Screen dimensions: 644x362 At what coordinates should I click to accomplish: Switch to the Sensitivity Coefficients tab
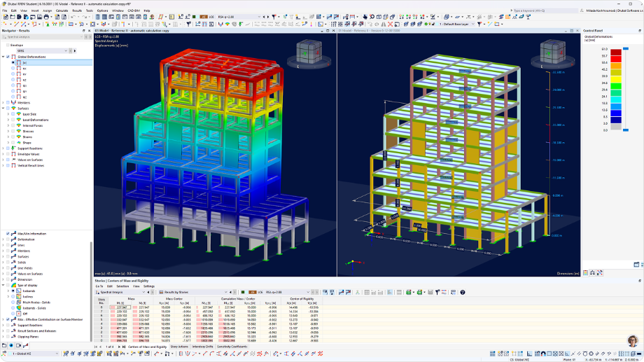[232, 347]
